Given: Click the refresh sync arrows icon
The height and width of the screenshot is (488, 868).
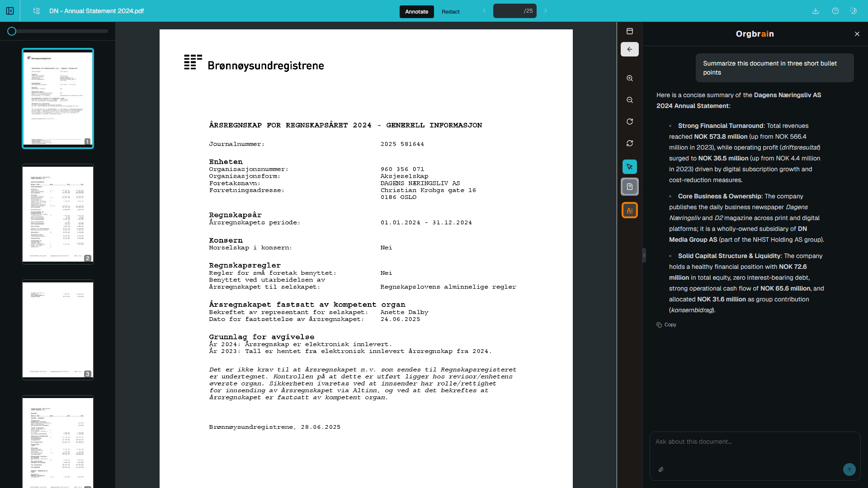Looking at the screenshot, I should [x=630, y=143].
